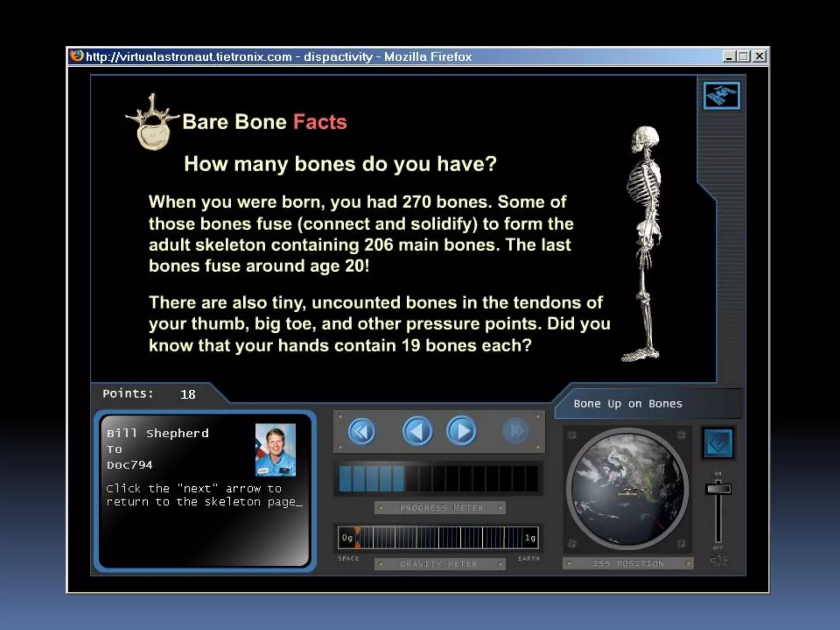Viewport: 840px width, 630px height.
Task: Click the speaker volume icon
Action: tap(719, 560)
